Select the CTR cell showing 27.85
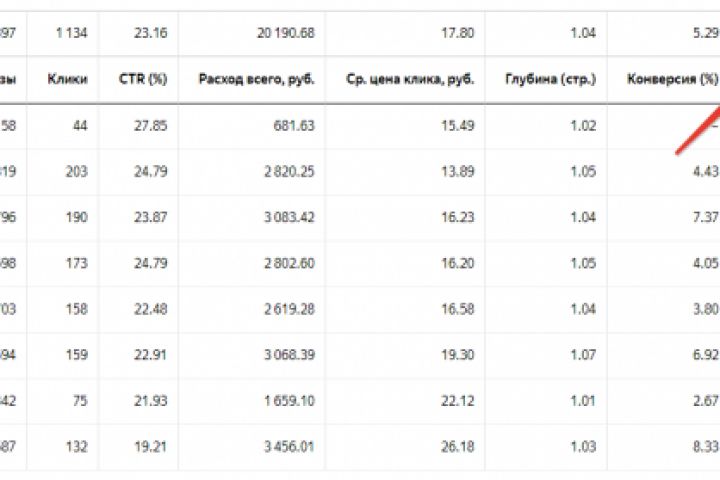 point(150,125)
